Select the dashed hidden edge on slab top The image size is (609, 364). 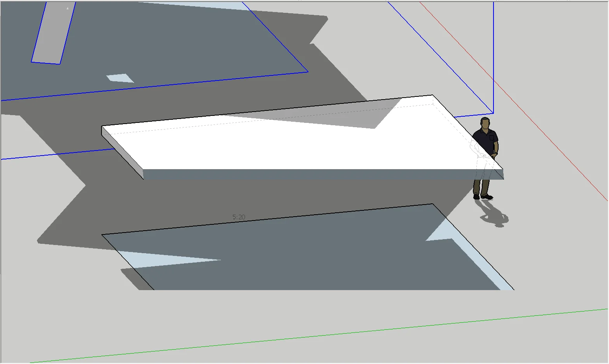click(272, 119)
